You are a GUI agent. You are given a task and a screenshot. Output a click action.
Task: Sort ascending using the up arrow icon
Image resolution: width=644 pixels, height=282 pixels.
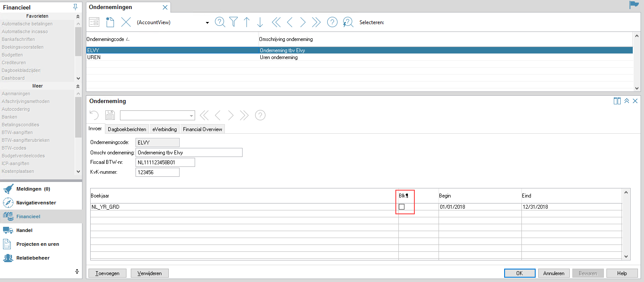coord(247,22)
